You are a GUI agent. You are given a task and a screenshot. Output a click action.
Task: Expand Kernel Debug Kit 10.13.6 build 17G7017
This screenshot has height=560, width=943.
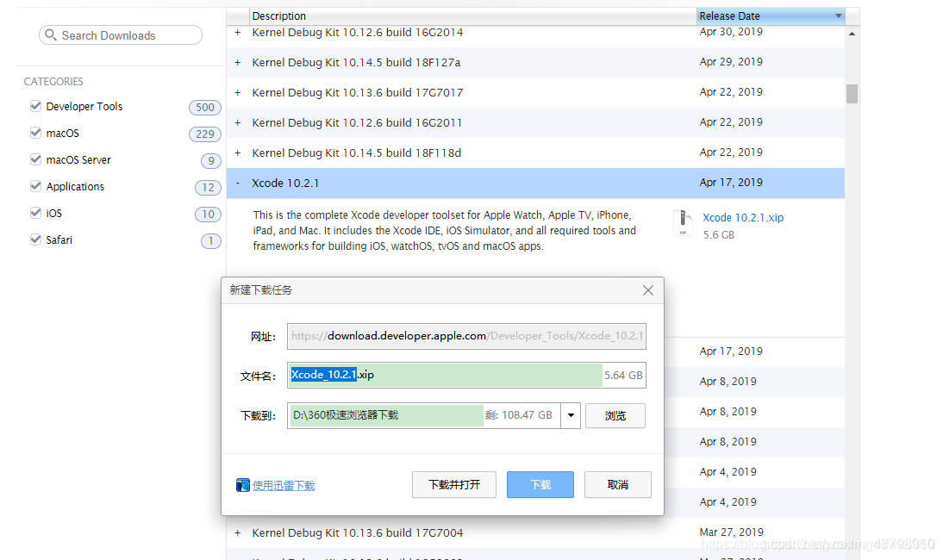pos(238,92)
